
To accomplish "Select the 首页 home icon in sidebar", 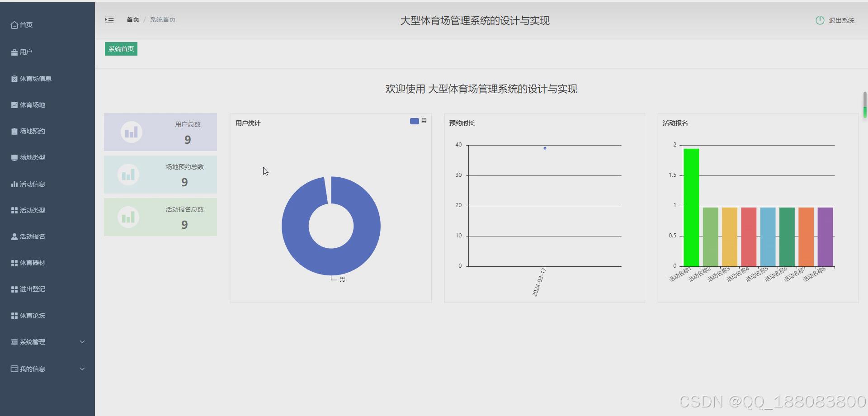I will (14, 25).
